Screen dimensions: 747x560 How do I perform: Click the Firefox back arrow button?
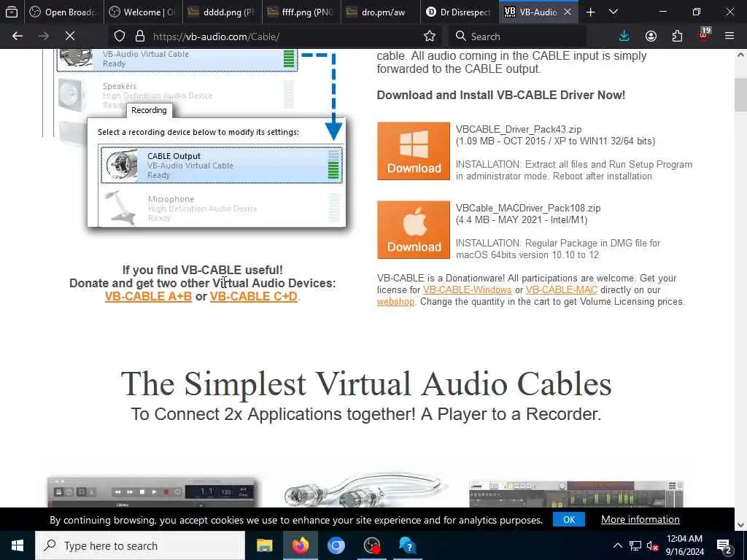coord(18,36)
